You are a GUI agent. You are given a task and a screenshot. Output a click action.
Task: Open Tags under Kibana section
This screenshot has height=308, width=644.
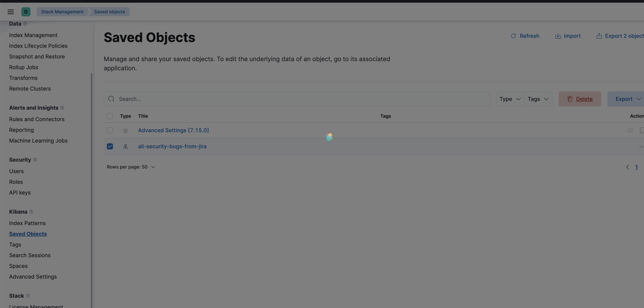[x=15, y=245]
